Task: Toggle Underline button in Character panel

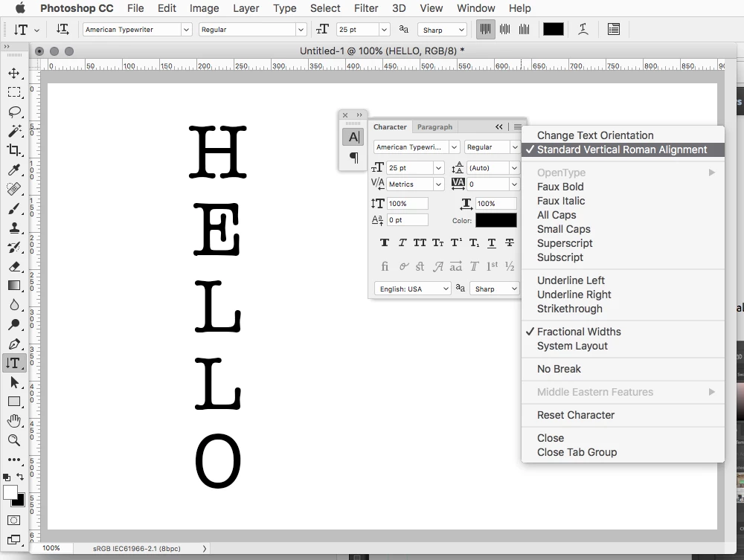Action: pyautogui.click(x=492, y=242)
